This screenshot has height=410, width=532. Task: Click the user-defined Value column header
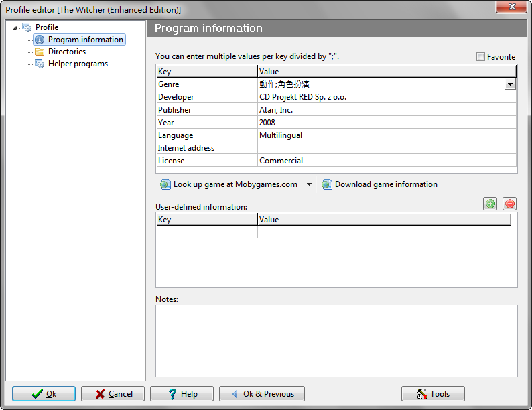coord(384,220)
